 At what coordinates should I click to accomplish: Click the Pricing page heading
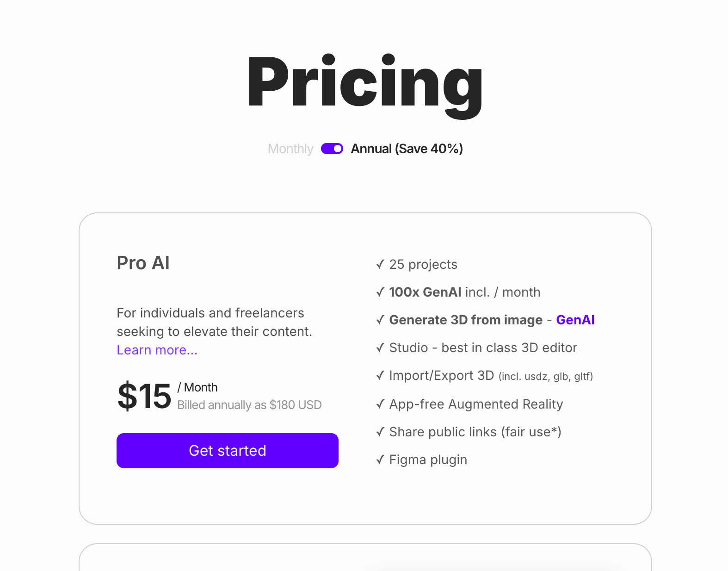365,82
